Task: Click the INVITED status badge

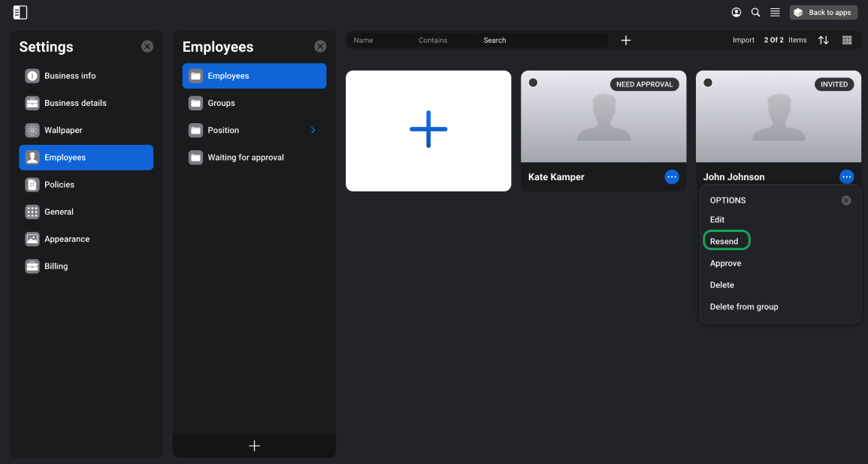Action: 834,84
